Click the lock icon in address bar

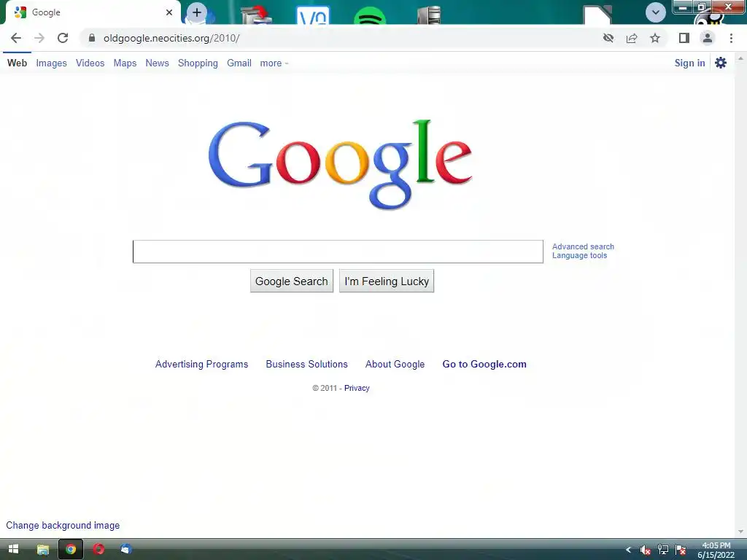pos(92,38)
